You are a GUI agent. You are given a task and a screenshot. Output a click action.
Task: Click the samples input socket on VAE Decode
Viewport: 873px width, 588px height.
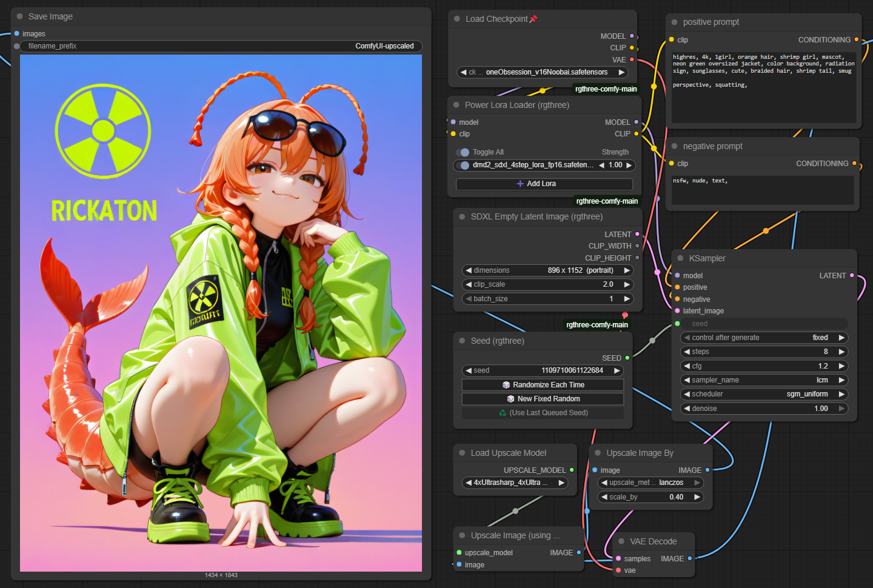[618, 558]
